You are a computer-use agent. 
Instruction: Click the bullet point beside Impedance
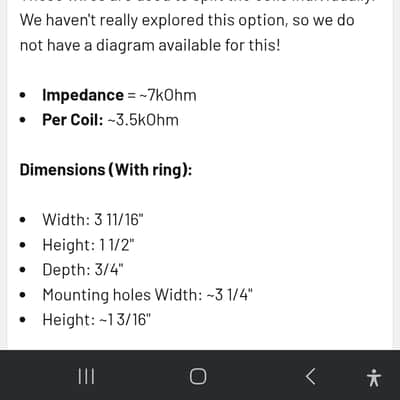coord(23,95)
